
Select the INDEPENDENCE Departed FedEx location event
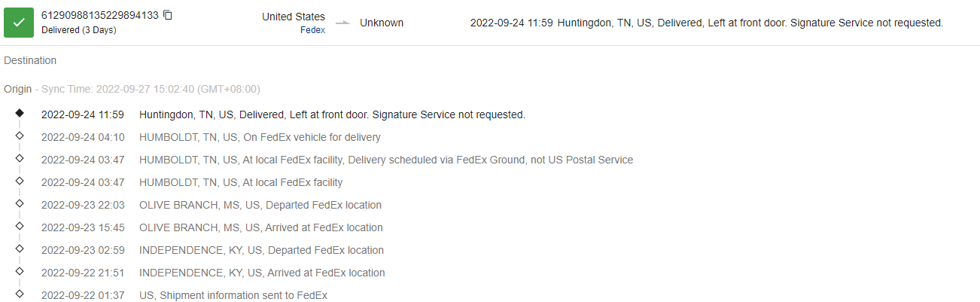point(261,250)
